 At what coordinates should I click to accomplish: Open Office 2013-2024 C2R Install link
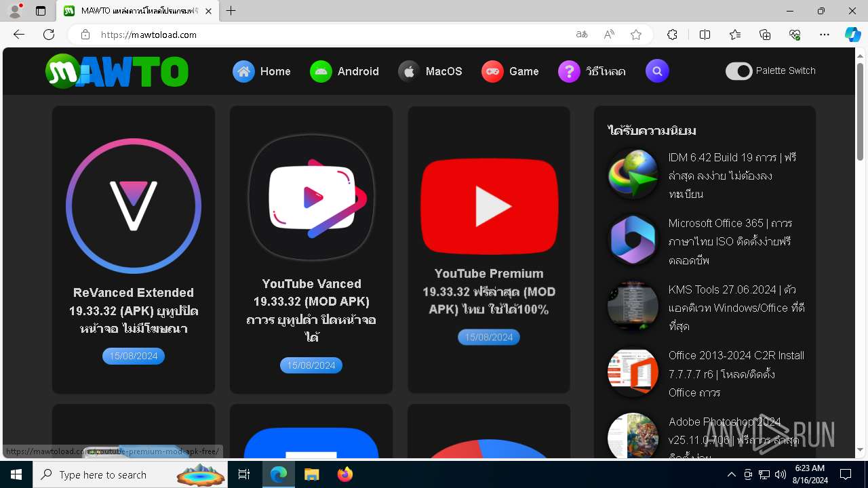click(736, 374)
